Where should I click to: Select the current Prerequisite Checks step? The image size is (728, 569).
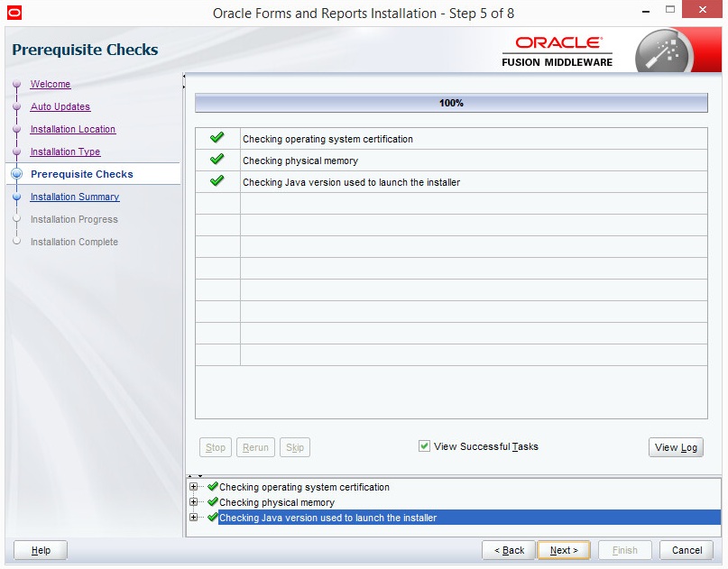click(82, 174)
